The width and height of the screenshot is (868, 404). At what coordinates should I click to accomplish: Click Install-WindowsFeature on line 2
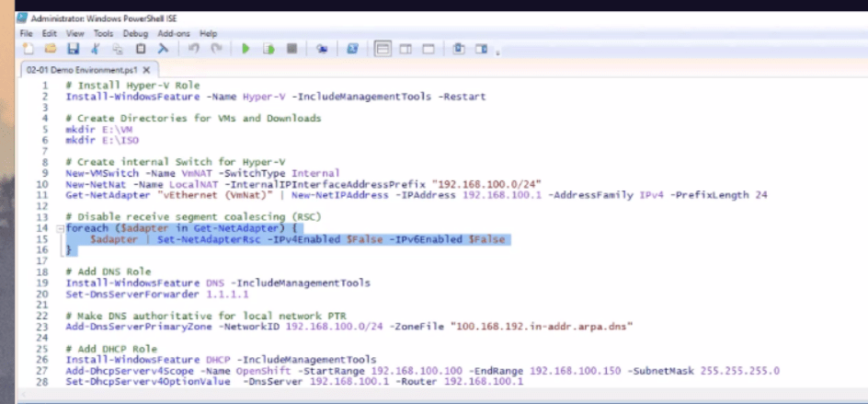coord(132,97)
